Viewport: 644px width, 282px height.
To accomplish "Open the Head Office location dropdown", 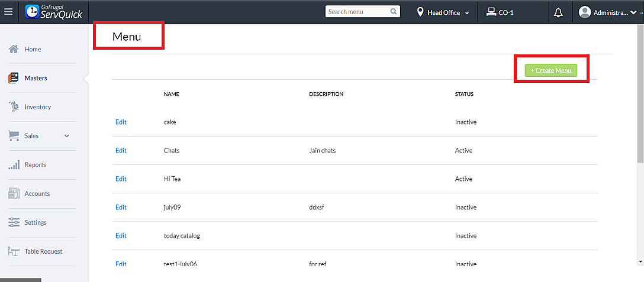I will coord(443,12).
